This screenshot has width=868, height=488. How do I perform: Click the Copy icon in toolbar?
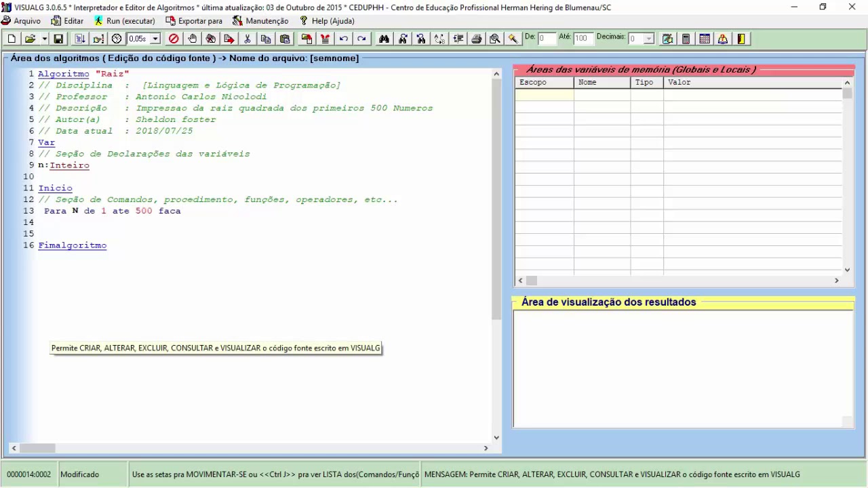pyautogui.click(x=266, y=39)
